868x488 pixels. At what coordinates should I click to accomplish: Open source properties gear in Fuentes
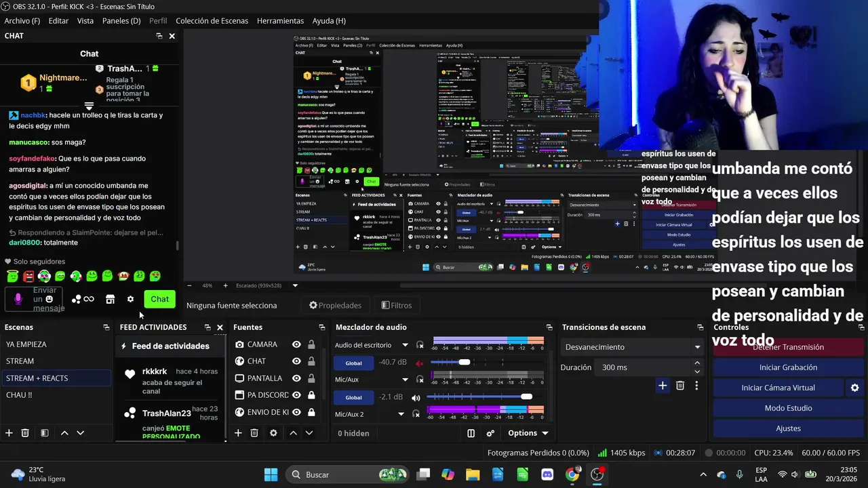(x=273, y=433)
